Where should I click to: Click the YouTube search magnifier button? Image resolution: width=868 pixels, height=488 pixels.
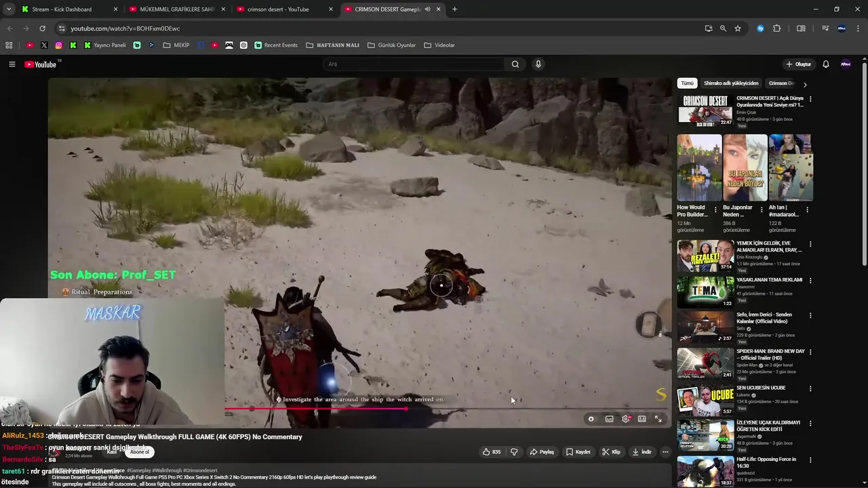(515, 64)
